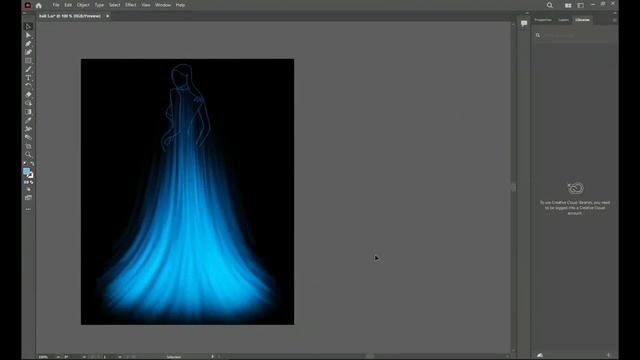640x360 pixels.
Task: Select the Paintbrush tool
Action: [x=28, y=69]
